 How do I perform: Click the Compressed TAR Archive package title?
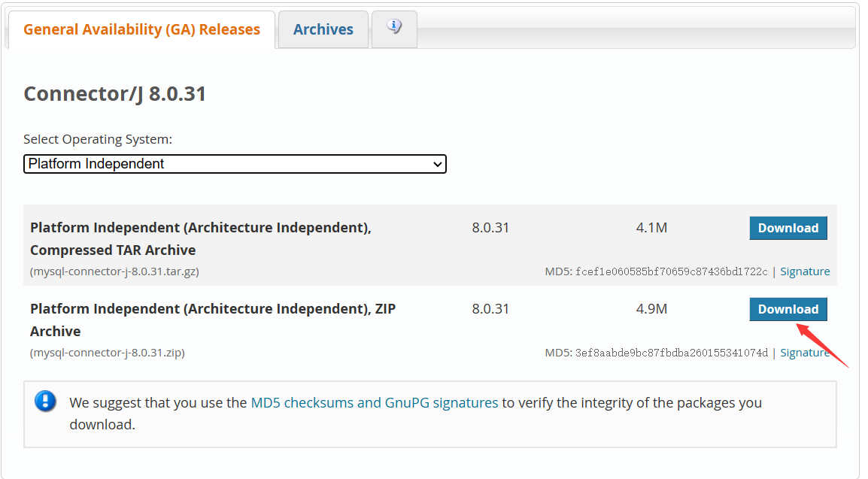(200, 239)
